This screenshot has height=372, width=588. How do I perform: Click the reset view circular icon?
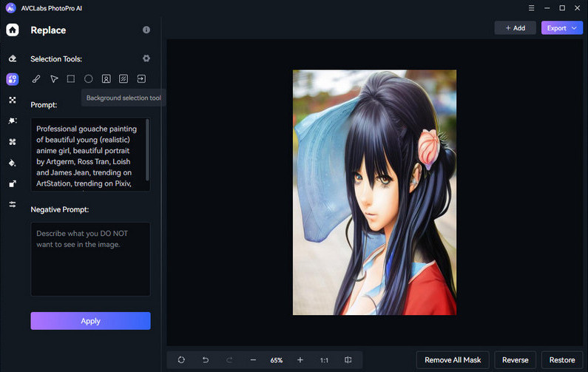(x=181, y=360)
